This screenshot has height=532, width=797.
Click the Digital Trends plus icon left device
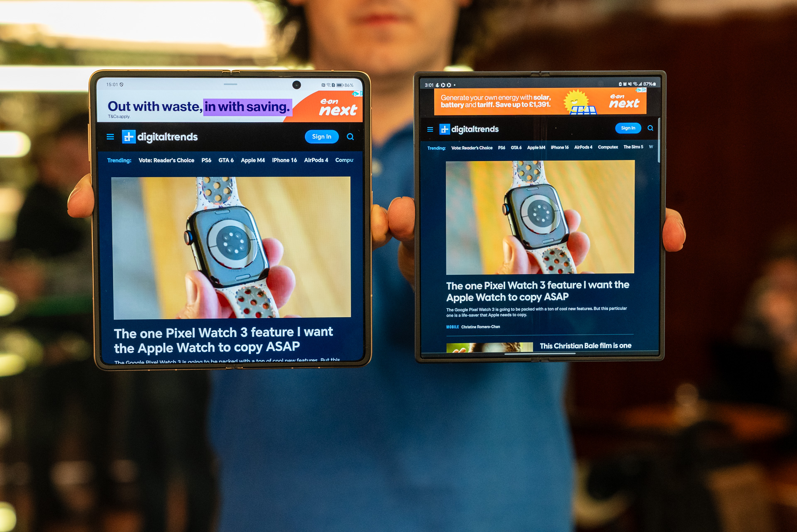coord(127,137)
